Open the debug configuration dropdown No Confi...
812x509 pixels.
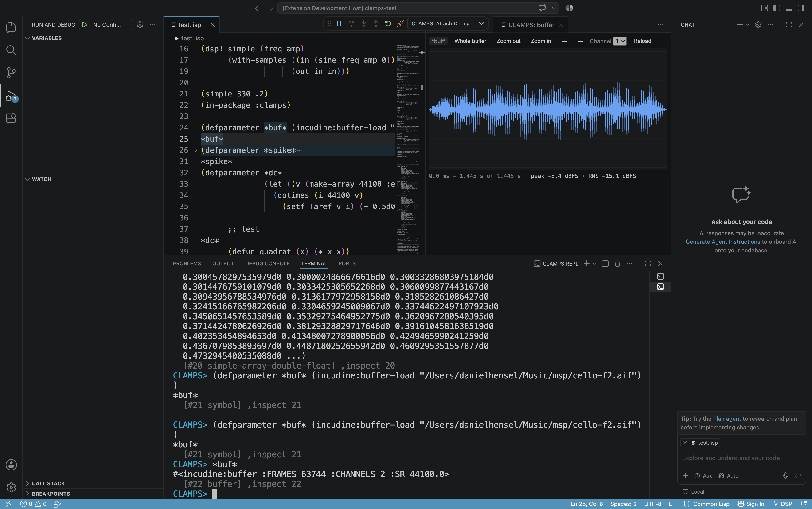tap(110, 25)
